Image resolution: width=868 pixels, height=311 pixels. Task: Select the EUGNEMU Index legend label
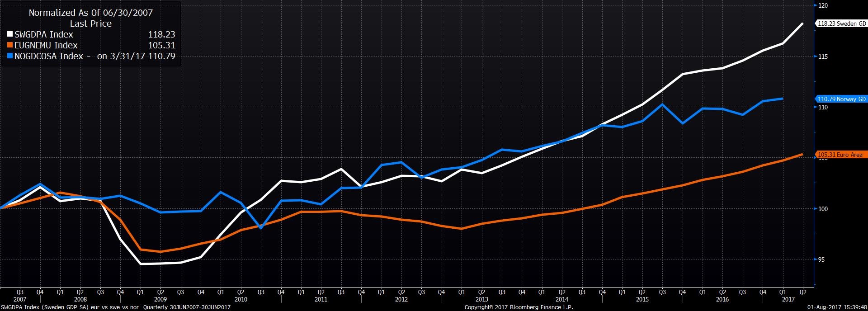pyautogui.click(x=46, y=45)
